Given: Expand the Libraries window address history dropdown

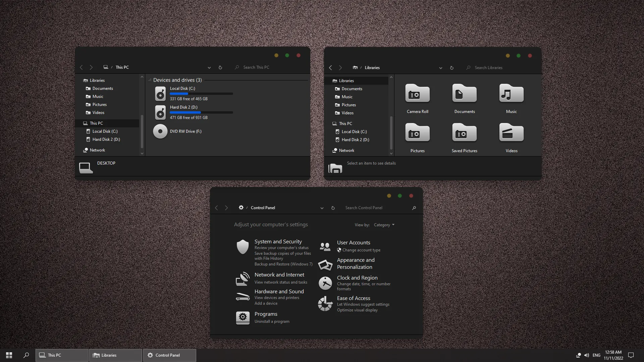Looking at the screenshot, I should pyautogui.click(x=440, y=68).
